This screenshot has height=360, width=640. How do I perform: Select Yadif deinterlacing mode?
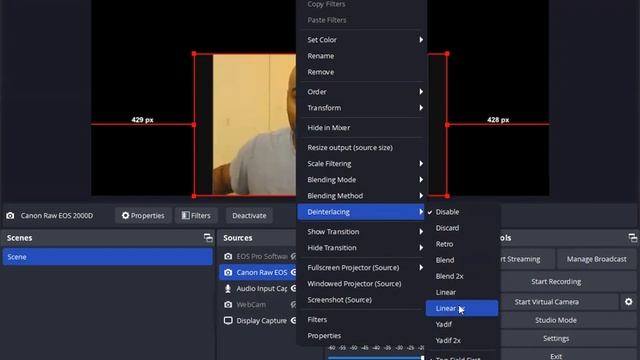[462, 324]
